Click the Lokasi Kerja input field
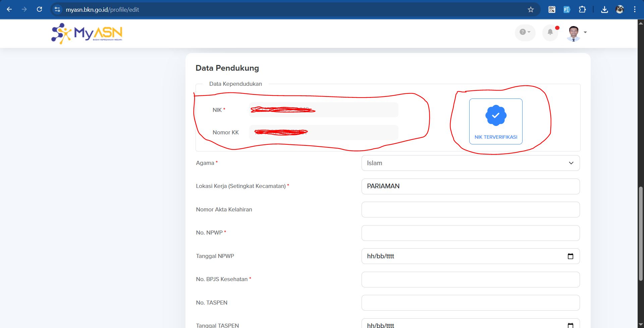The height and width of the screenshot is (328, 644). pyautogui.click(x=470, y=186)
